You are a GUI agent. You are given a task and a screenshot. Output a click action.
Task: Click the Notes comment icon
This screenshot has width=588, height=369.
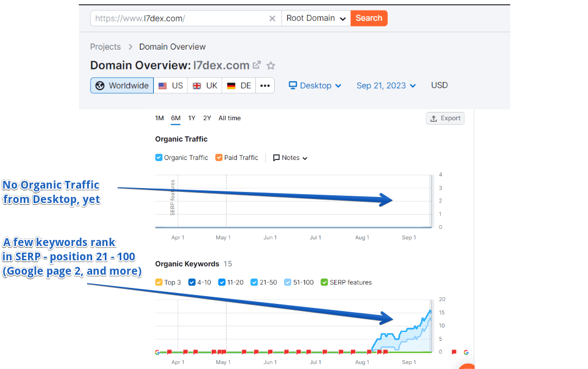pos(276,158)
